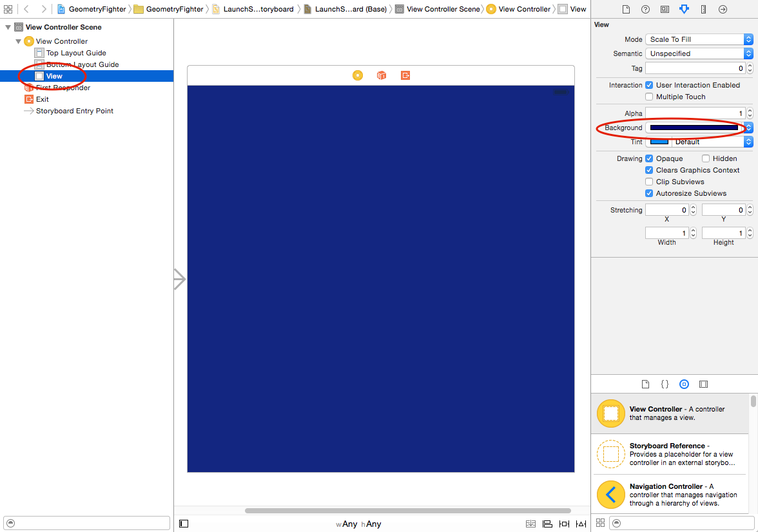Enable the Hidden checkbox
This screenshot has height=532, width=758.
706,158
